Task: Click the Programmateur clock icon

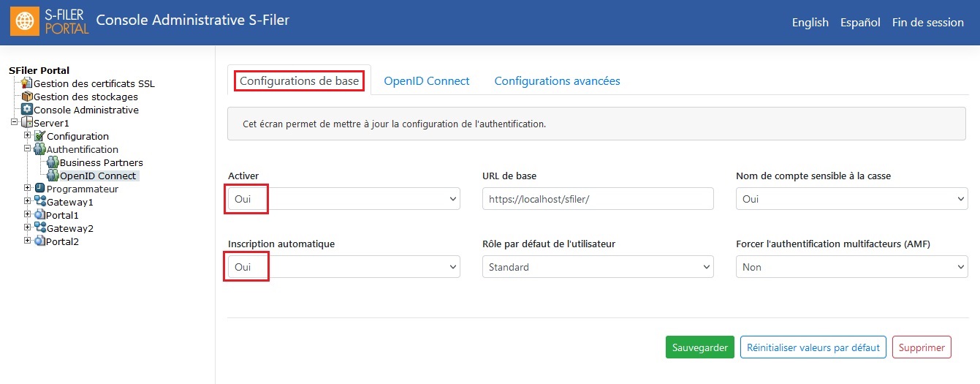Action: (40, 189)
